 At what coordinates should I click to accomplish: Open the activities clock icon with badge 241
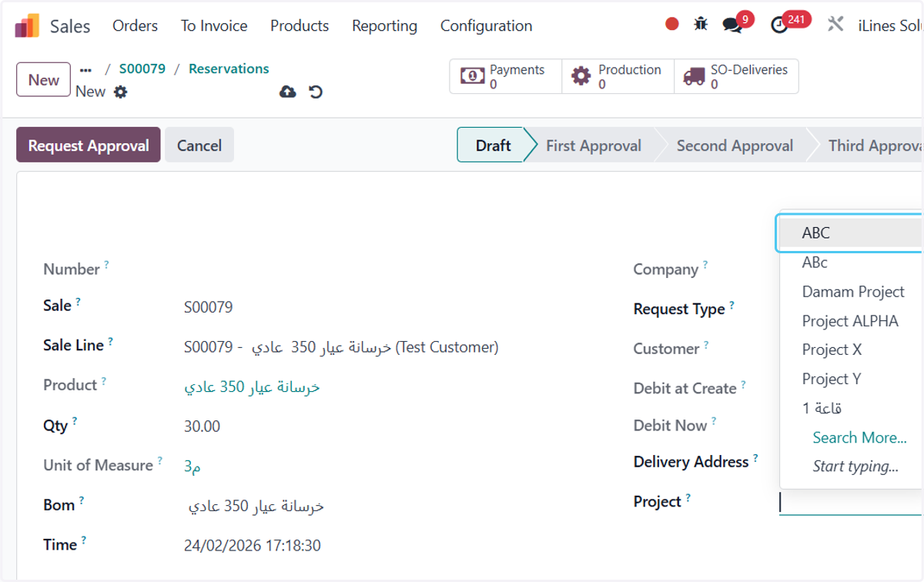pyautogui.click(x=780, y=25)
